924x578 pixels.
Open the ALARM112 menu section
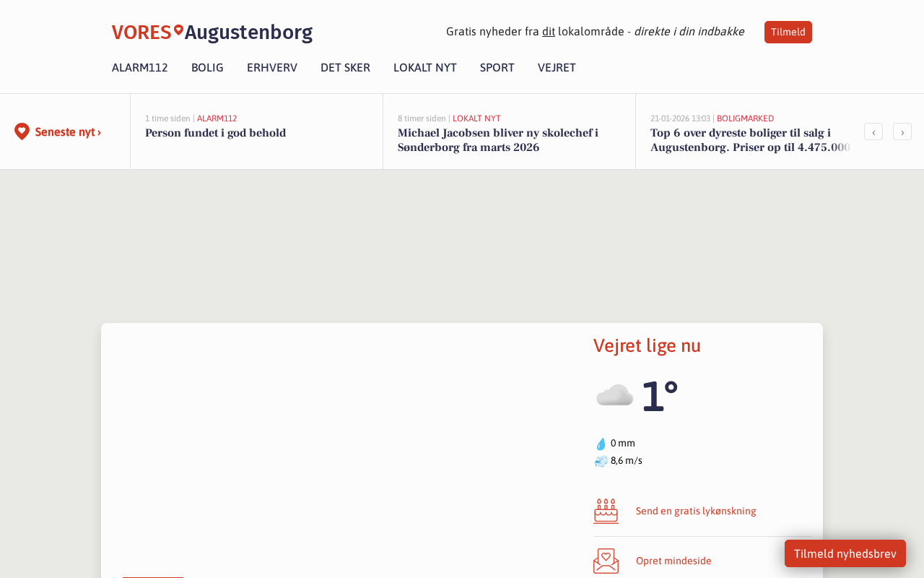click(x=140, y=68)
